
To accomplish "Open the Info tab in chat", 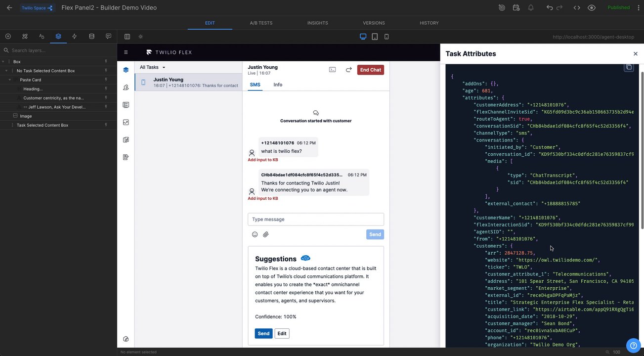I will [278, 85].
